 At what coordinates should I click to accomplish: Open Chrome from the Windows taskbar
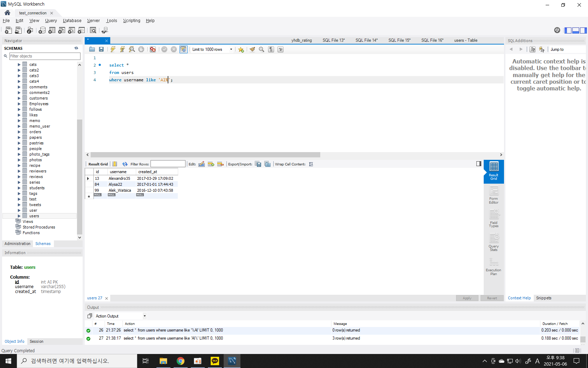tap(181, 361)
